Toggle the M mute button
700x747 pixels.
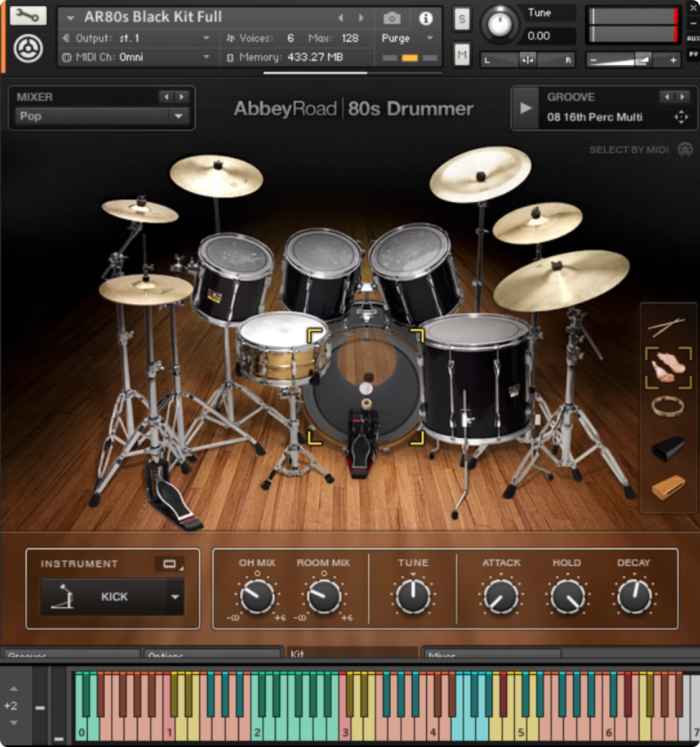462,55
